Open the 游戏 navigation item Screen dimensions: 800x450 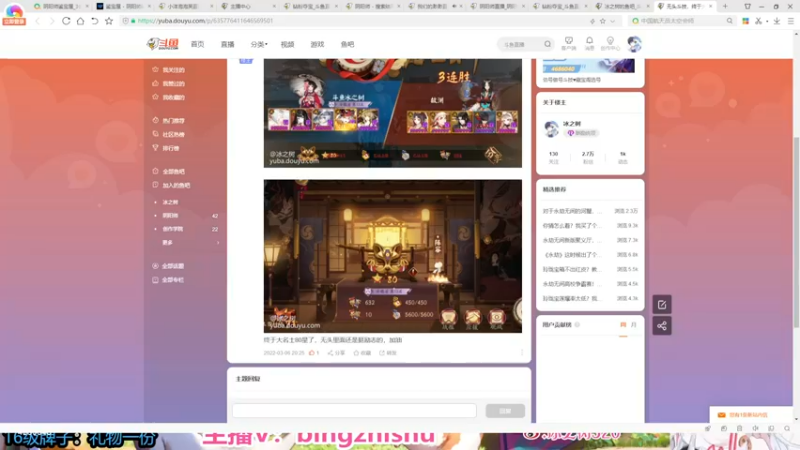click(317, 44)
